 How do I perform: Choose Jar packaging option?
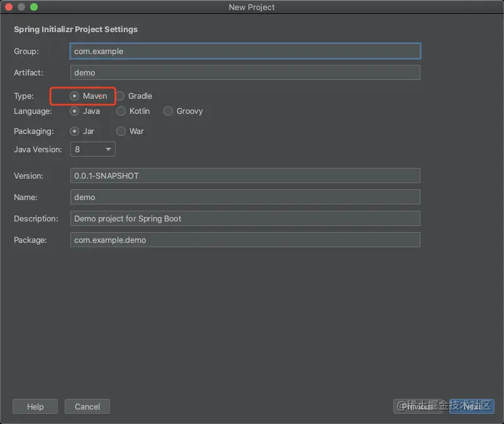point(75,131)
